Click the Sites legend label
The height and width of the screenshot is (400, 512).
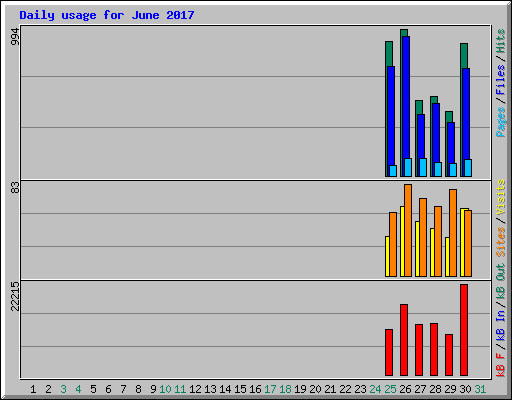tap(501, 242)
